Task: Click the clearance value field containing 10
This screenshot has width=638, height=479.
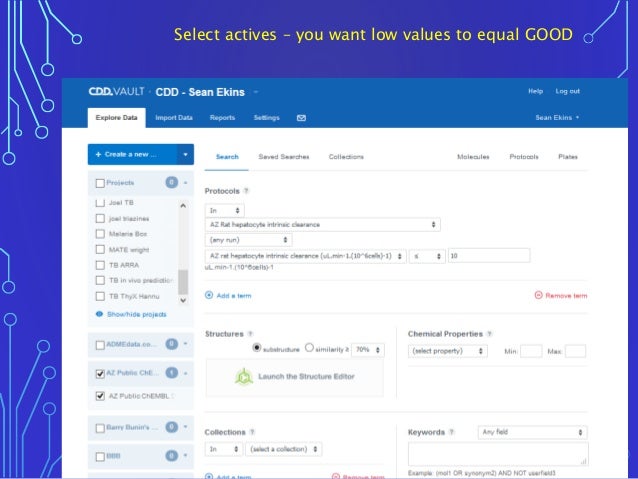Action: (489, 256)
